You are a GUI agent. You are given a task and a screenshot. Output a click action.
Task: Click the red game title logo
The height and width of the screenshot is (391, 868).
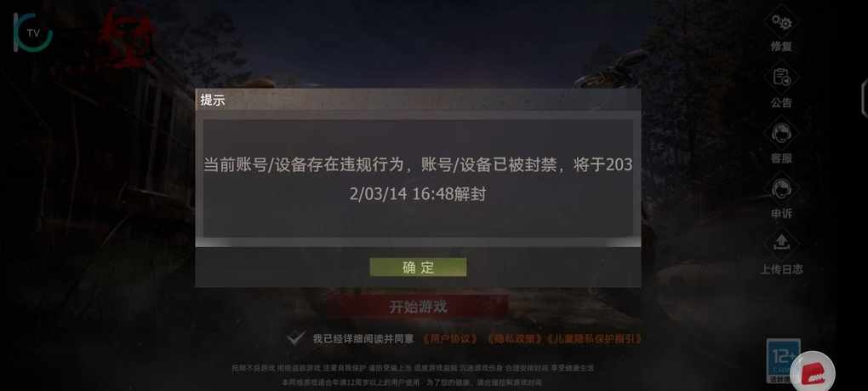[126, 36]
